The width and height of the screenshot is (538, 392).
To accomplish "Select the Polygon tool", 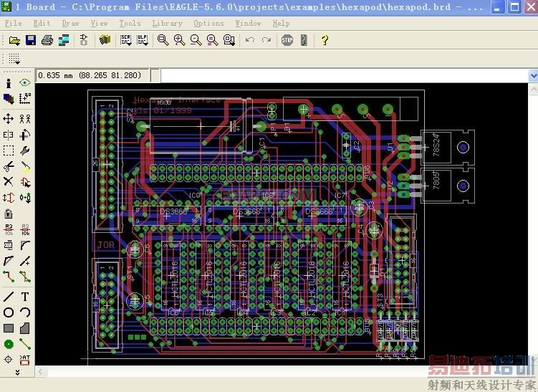I will coord(24,328).
